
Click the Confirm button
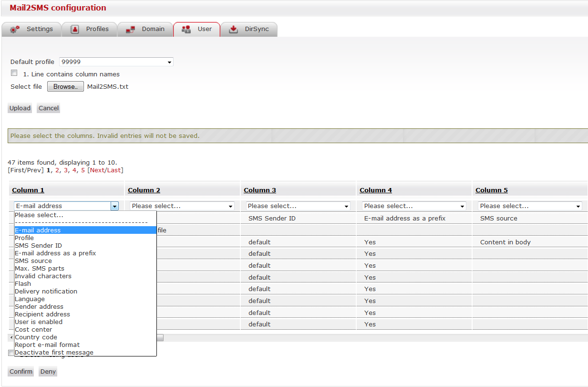pyautogui.click(x=21, y=372)
